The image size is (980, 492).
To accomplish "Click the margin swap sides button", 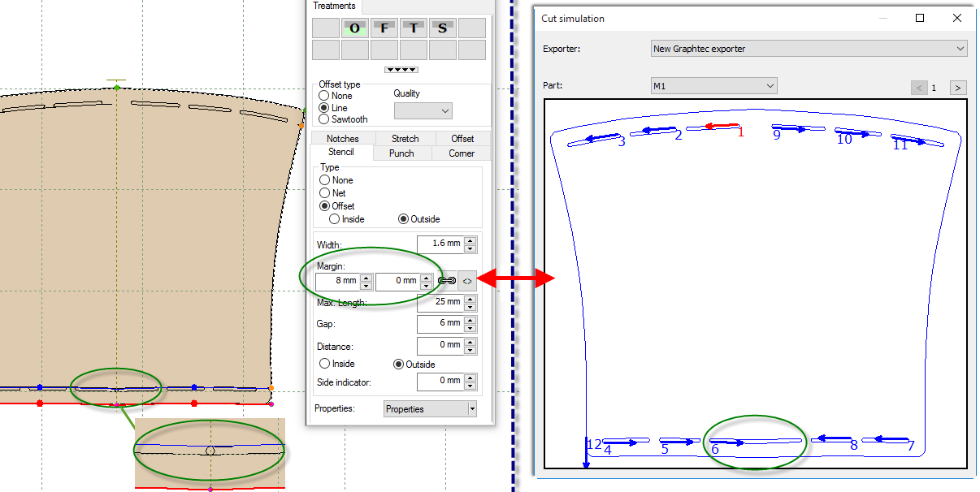I will click(x=467, y=280).
